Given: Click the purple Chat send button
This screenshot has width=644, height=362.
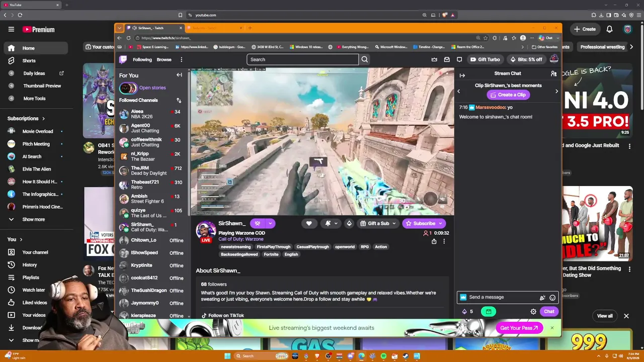Looking at the screenshot, I should click(549, 312).
